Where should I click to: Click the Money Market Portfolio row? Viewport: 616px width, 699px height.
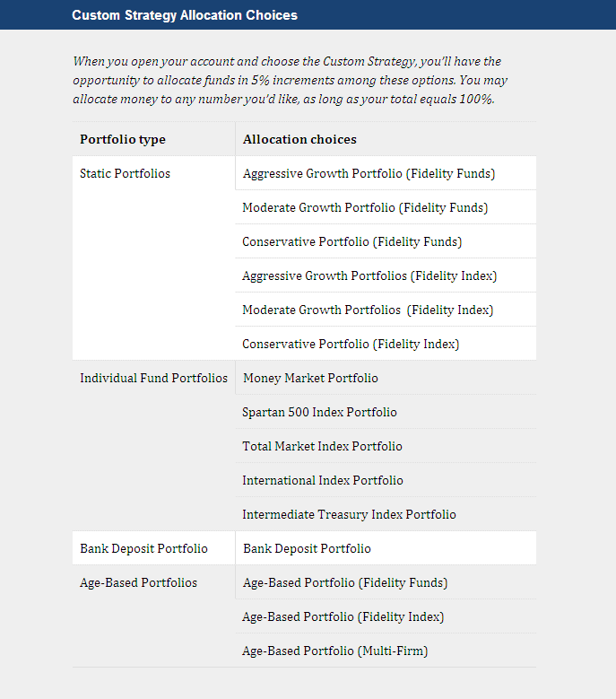pyautogui.click(x=310, y=378)
